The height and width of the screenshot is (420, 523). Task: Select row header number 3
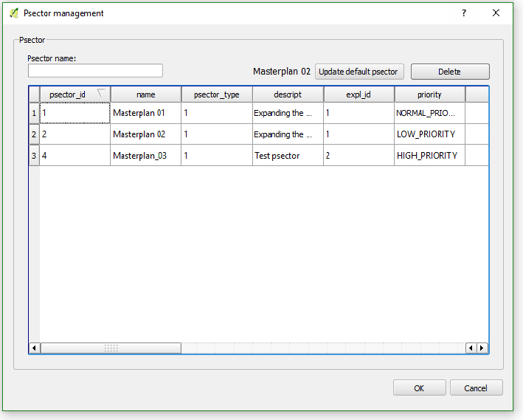34,156
